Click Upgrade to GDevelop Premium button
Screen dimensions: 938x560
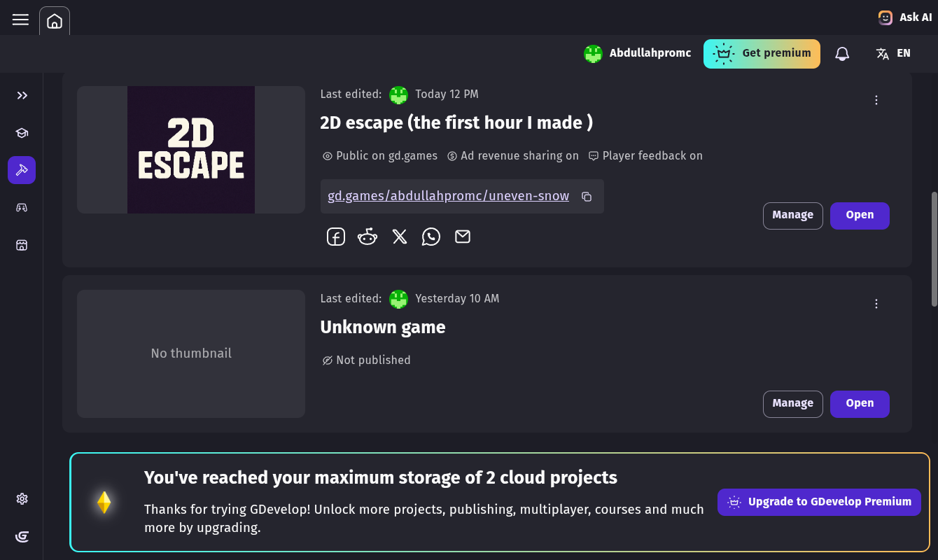pyautogui.click(x=819, y=502)
